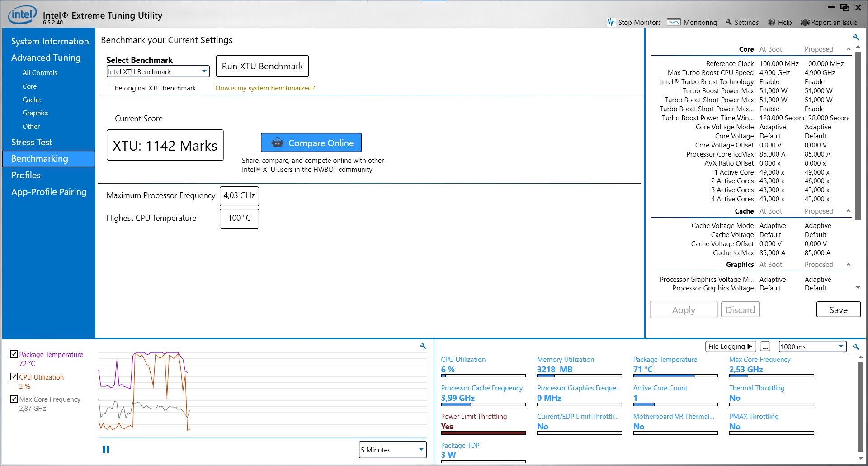Select Cache tuning page in the sidebar
The height and width of the screenshot is (466, 868).
[x=31, y=100]
